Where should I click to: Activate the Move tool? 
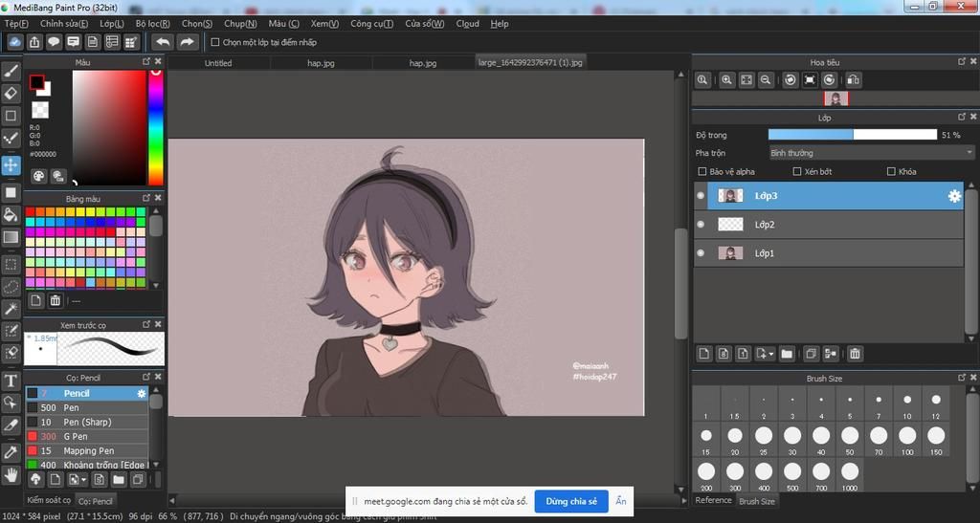tap(11, 165)
